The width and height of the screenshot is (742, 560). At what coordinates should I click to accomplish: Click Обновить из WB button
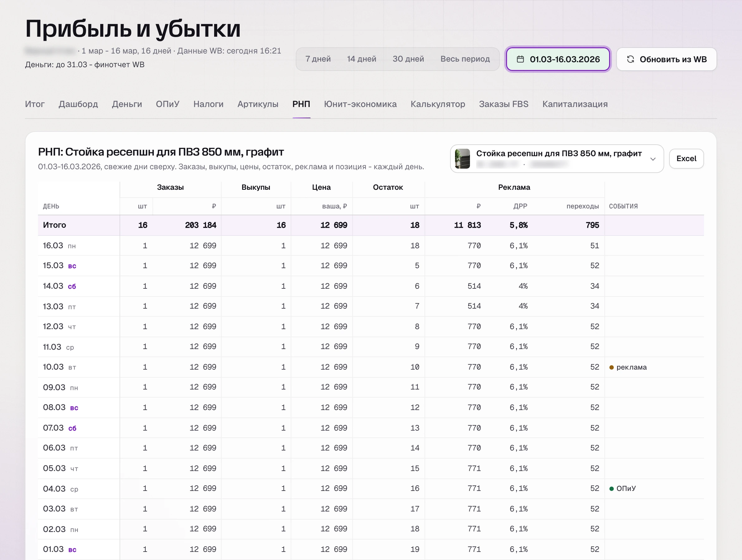coord(666,59)
